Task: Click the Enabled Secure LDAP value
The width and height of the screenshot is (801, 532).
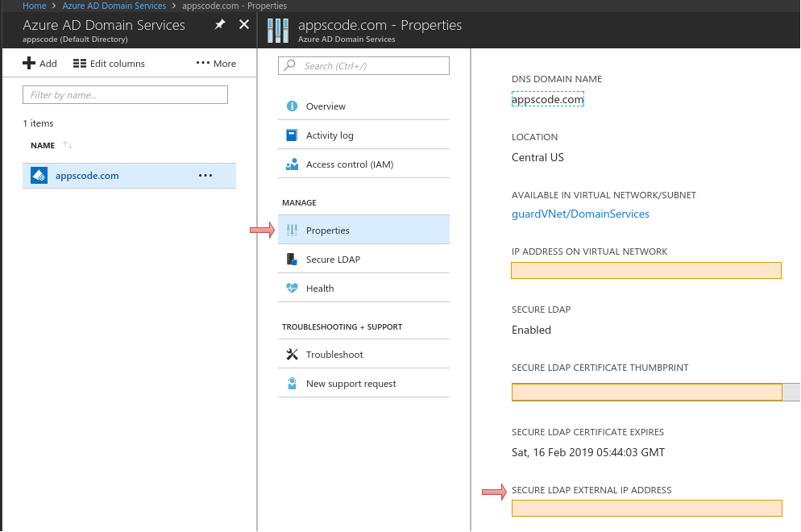Action: (531, 330)
